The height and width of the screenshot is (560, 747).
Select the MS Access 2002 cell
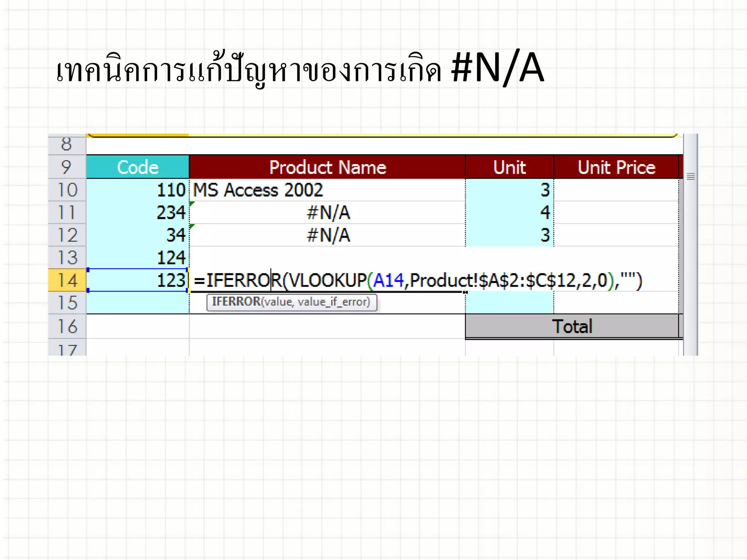click(x=327, y=190)
